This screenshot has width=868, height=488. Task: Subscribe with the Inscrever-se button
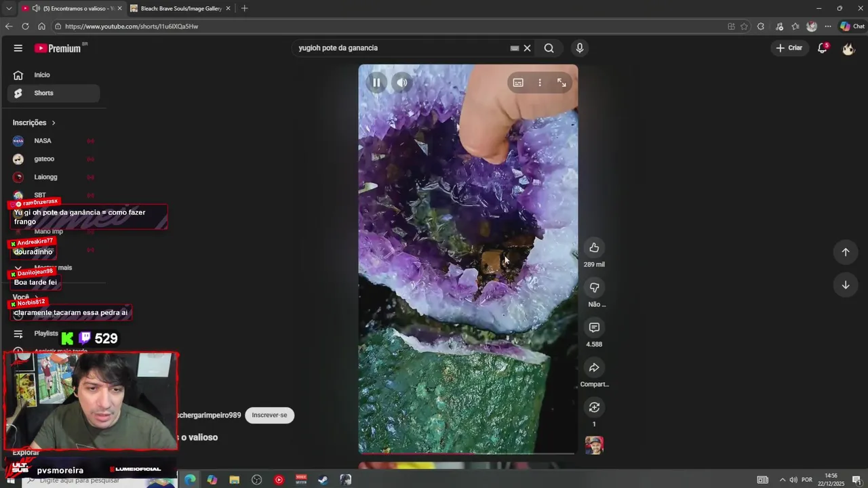[x=269, y=415]
